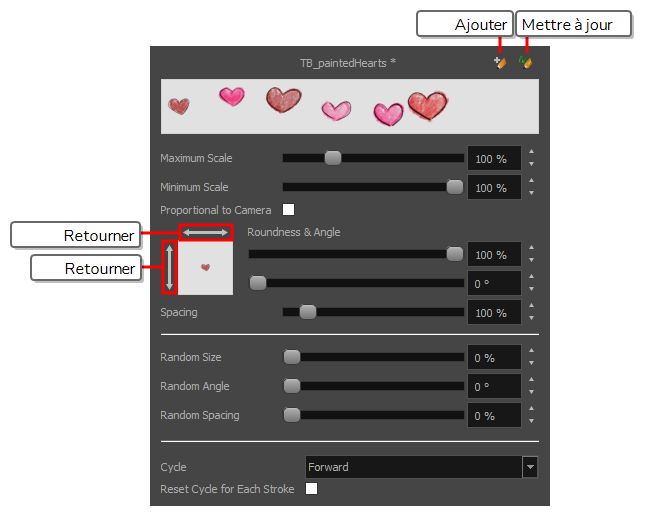This screenshot has height=516, width=646.
Task: Click the Spacing slider handle
Action: tap(308, 312)
